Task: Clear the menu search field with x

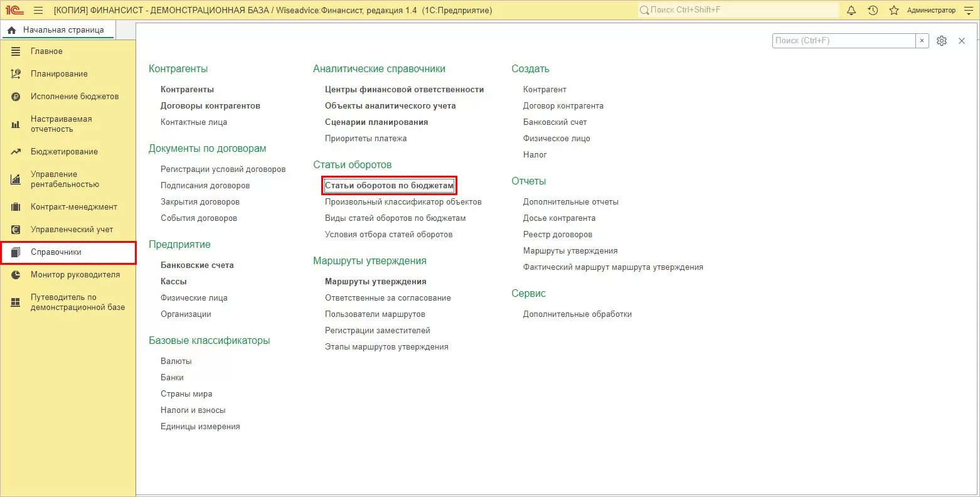Action: 922,41
